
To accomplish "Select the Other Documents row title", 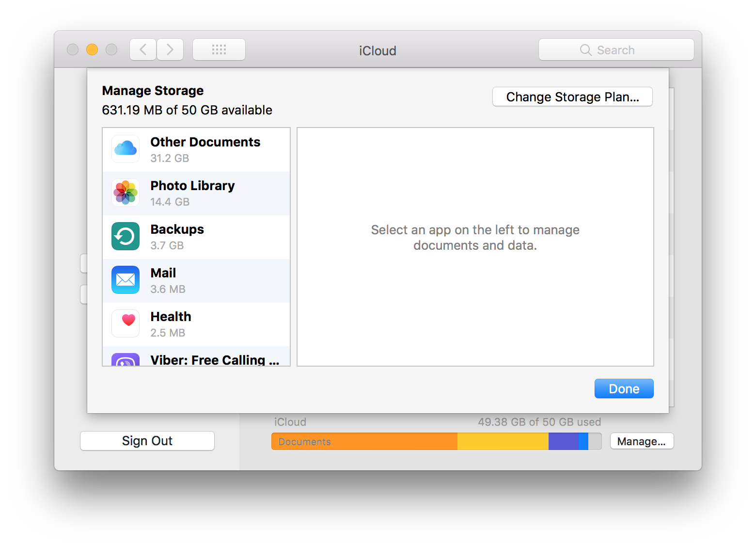I will pyautogui.click(x=205, y=142).
